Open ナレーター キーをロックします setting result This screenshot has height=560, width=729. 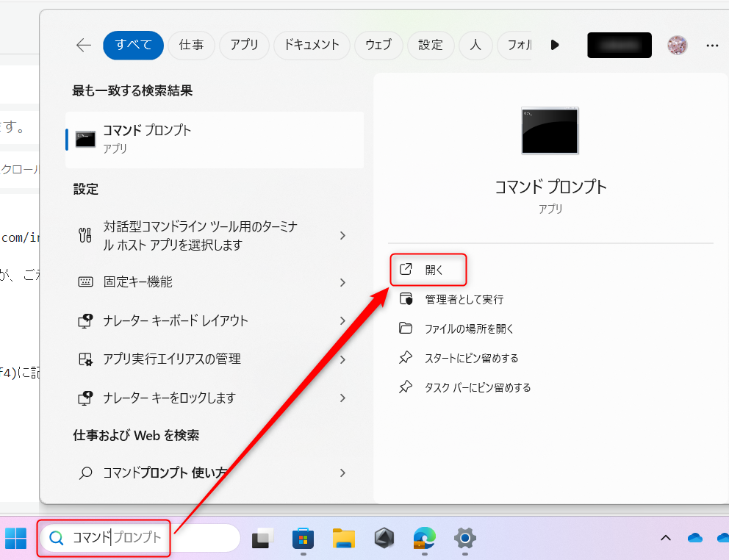point(215,398)
